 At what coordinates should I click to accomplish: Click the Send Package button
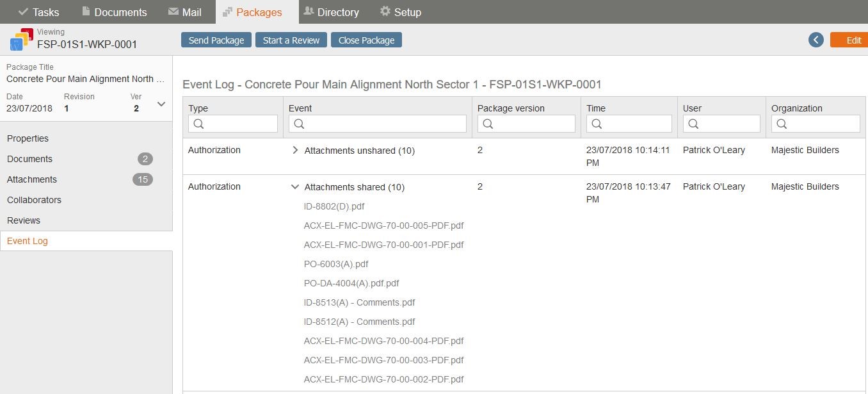[x=216, y=40]
